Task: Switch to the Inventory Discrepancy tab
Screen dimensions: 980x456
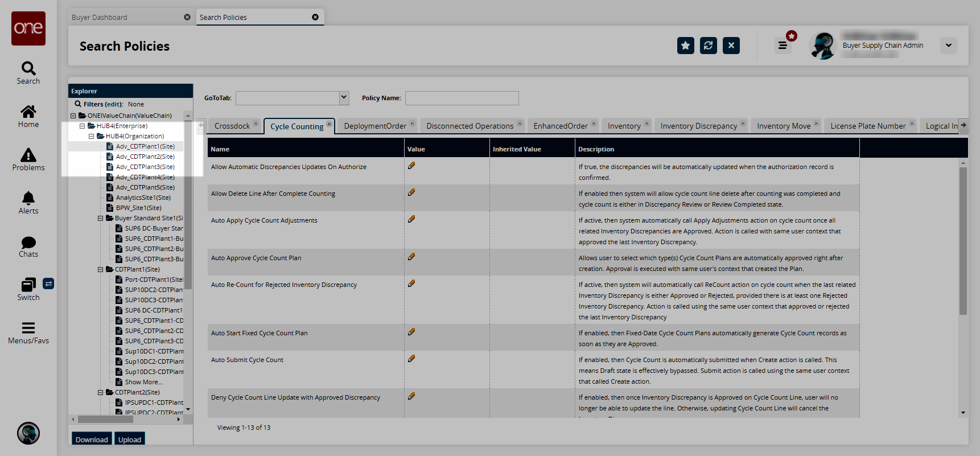Action: click(698, 126)
